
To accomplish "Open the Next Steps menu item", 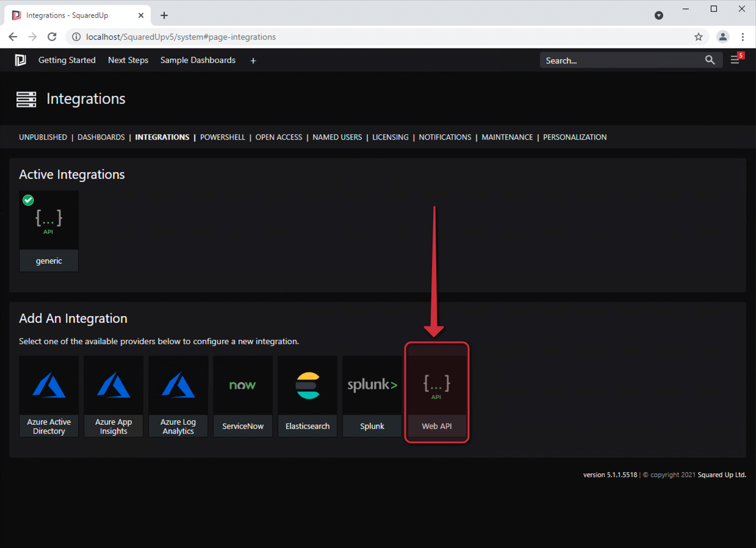I will 128,60.
